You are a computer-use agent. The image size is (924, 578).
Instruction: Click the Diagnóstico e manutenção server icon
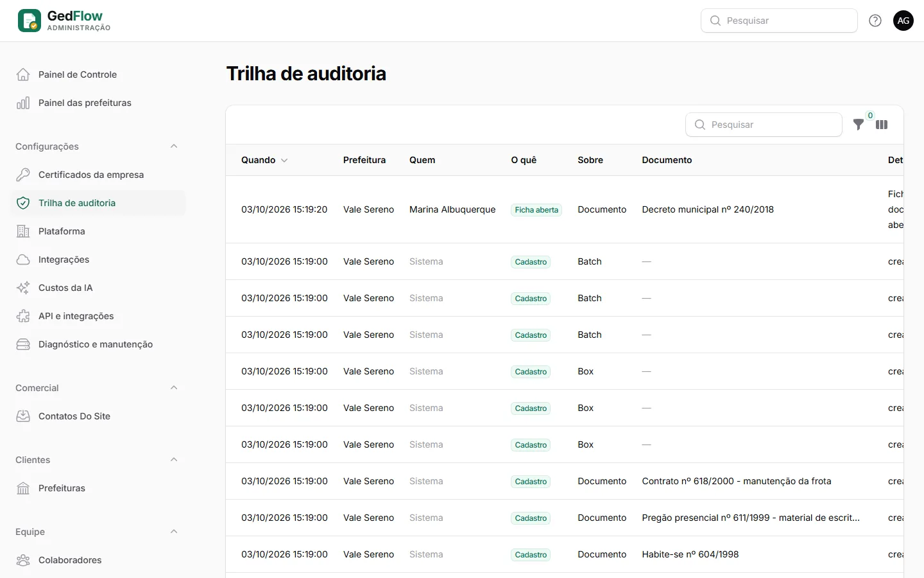point(23,344)
